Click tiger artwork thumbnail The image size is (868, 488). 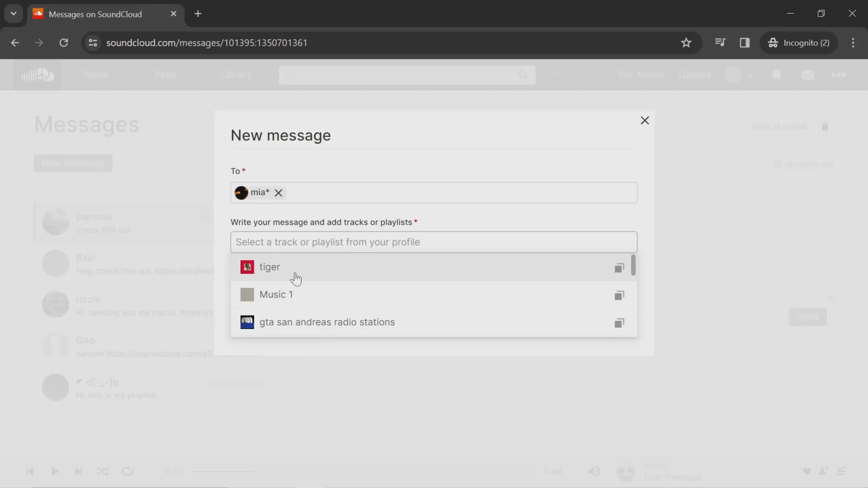(x=247, y=267)
